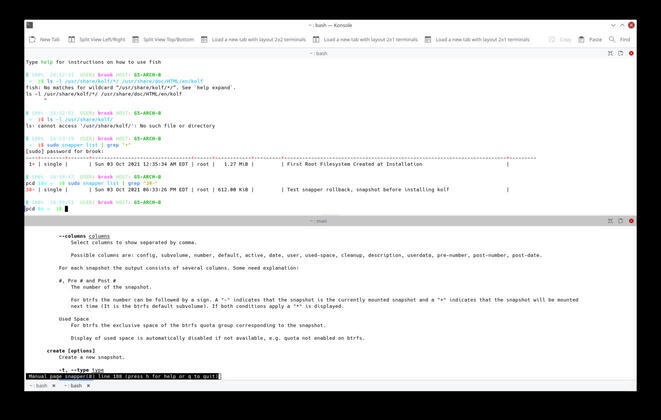Maximize the upper bash split pane
Viewport: 661px width, 420px height.
click(x=610, y=54)
